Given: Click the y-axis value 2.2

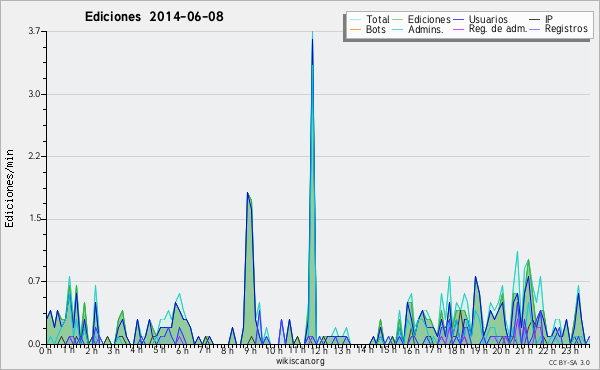Looking at the screenshot, I should 34,156.
